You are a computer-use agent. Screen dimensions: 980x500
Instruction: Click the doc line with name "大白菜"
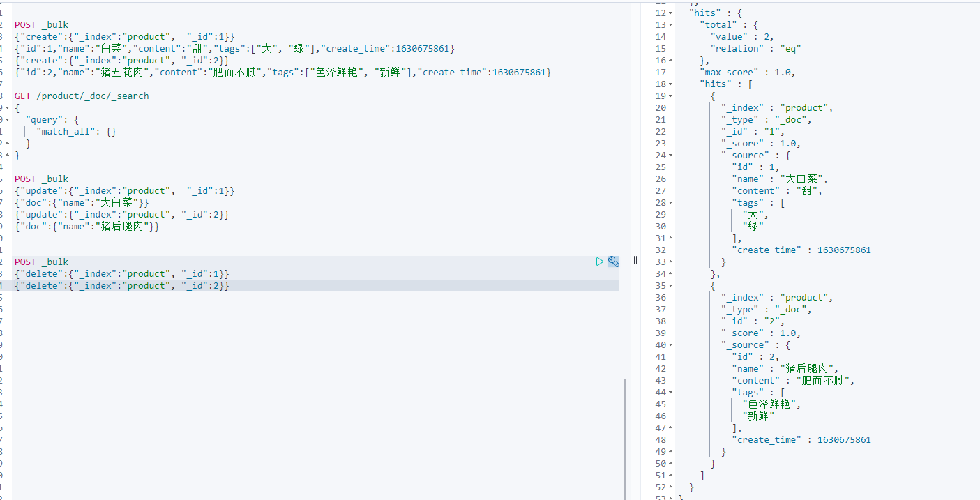pos(82,202)
